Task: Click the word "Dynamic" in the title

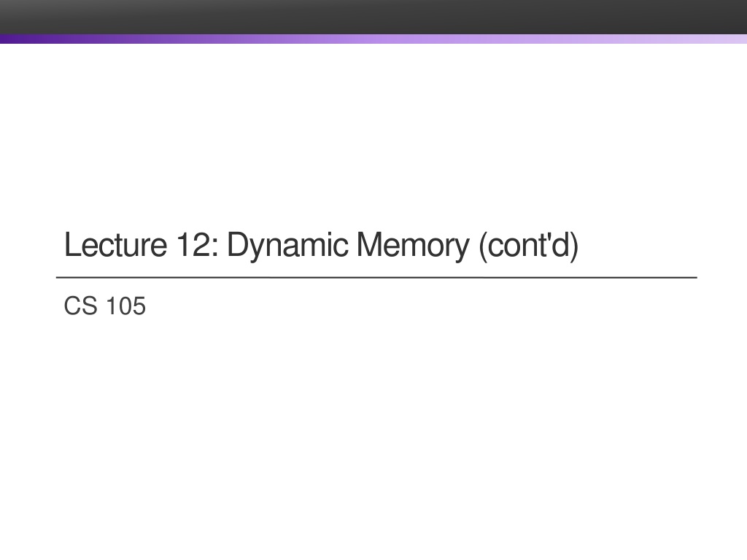Action: coord(287,247)
